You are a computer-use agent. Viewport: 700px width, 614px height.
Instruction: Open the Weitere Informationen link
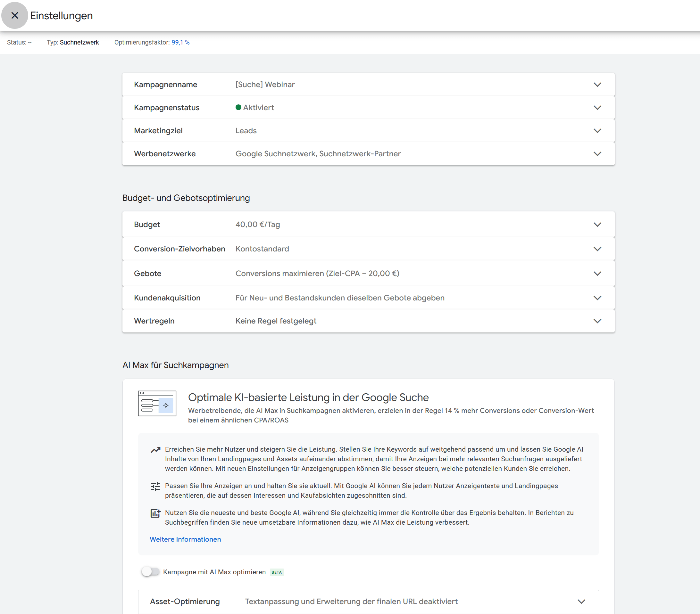click(185, 539)
